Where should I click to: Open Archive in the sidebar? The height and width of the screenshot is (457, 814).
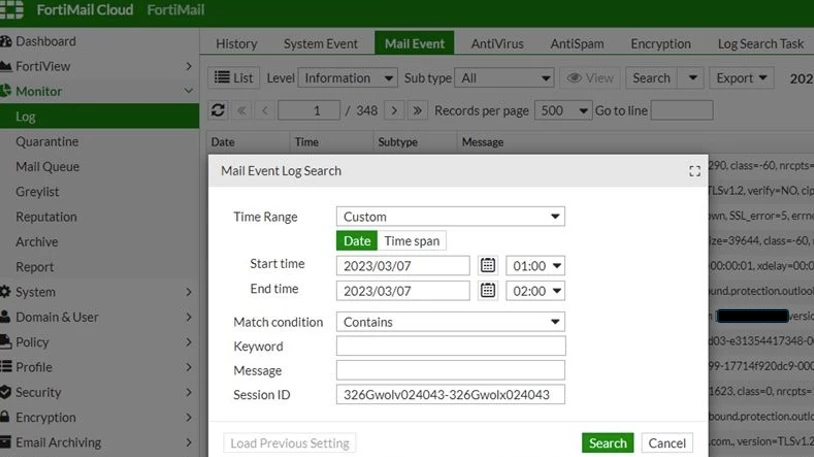pos(37,241)
